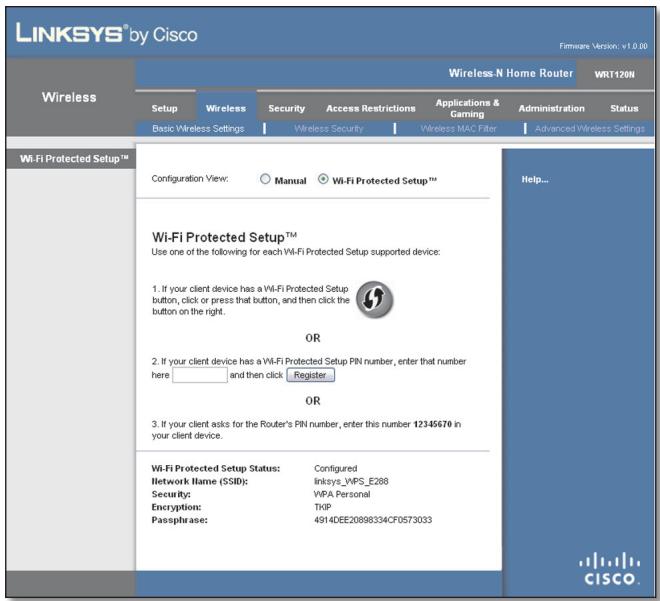Click the Configuration View label
660x601 pixels.
pyautogui.click(x=190, y=178)
